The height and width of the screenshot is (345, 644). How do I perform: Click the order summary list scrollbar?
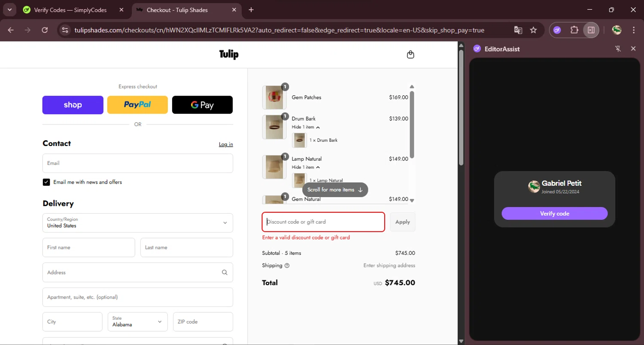coord(412,124)
